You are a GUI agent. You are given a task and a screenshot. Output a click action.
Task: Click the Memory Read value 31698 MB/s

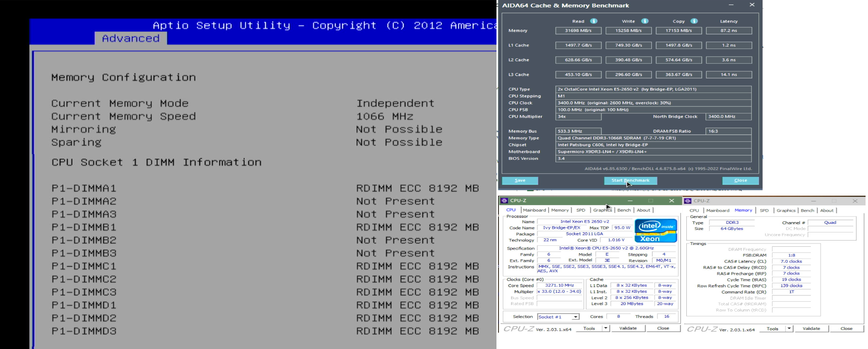578,31
